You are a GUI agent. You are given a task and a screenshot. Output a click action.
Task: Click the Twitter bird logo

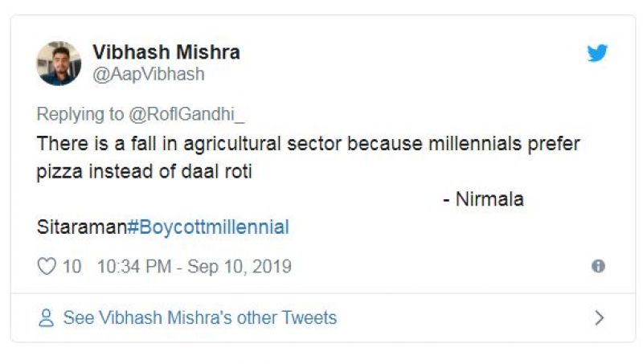point(597,54)
